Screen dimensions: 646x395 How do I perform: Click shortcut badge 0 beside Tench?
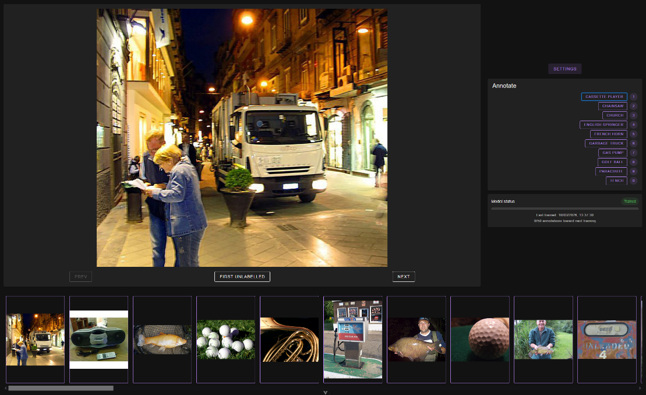click(634, 180)
